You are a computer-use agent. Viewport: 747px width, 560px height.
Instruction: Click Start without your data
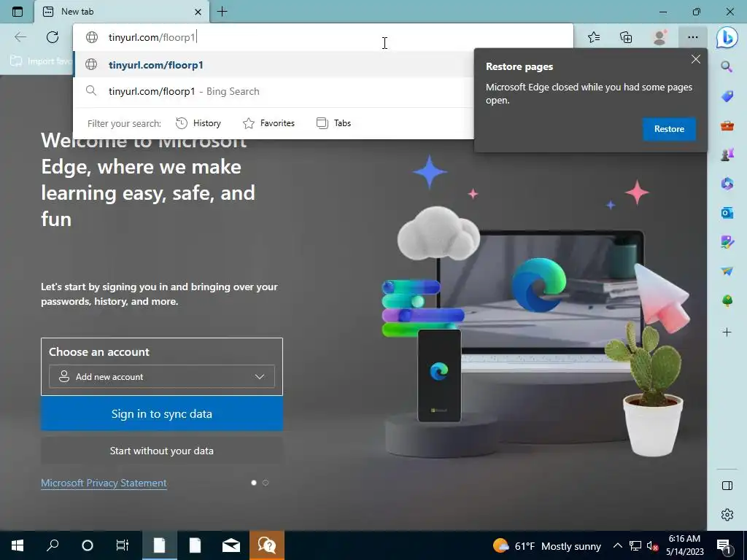point(162,451)
